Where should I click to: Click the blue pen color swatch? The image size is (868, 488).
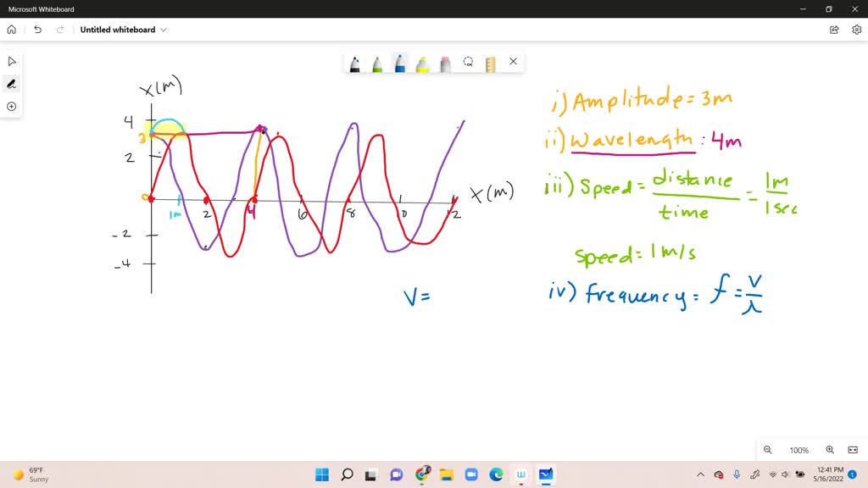tap(399, 62)
